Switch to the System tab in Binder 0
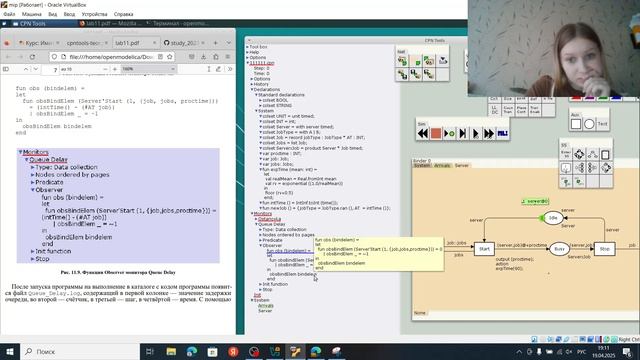 tap(422, 165)
